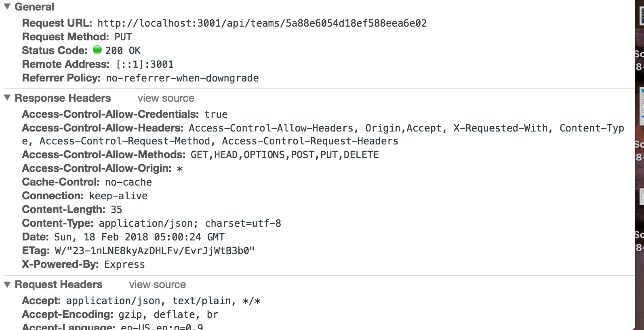Click the no-referrer-when-downgrade policy value
Screen dimensions: 644x330
tap(182, 78)
